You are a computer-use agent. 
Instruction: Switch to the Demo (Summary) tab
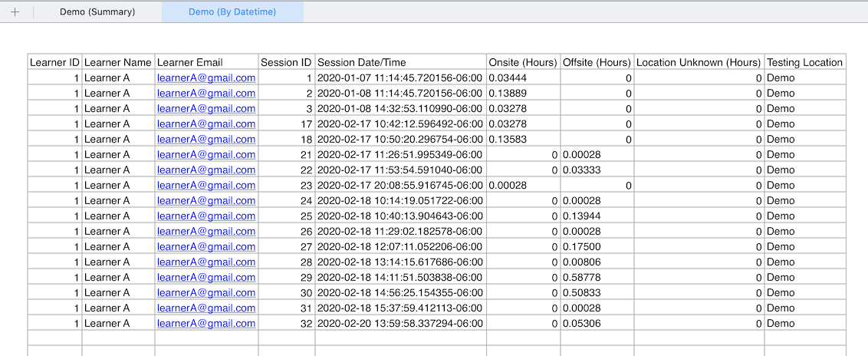pyautogui.click(x=97, y=12)
